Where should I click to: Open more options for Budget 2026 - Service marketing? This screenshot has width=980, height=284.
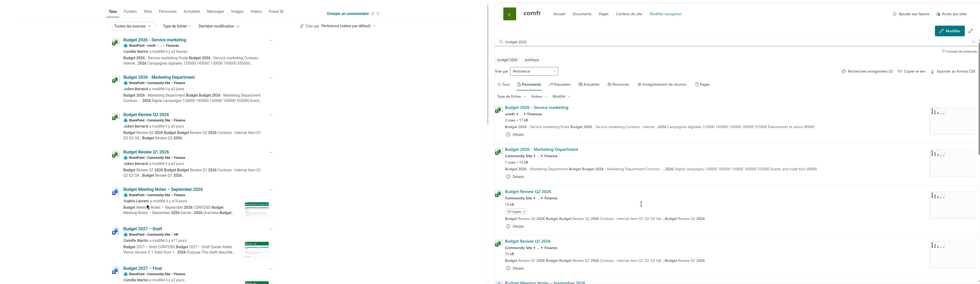tap(271, 40)
